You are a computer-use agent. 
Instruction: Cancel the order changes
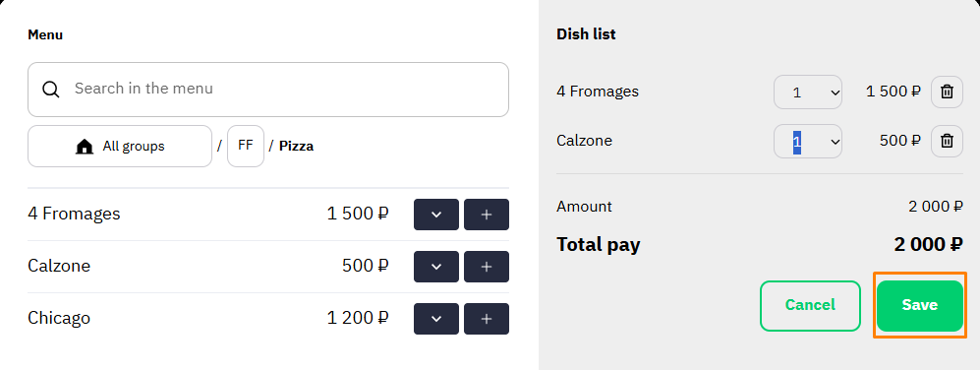tap(810, 305)
